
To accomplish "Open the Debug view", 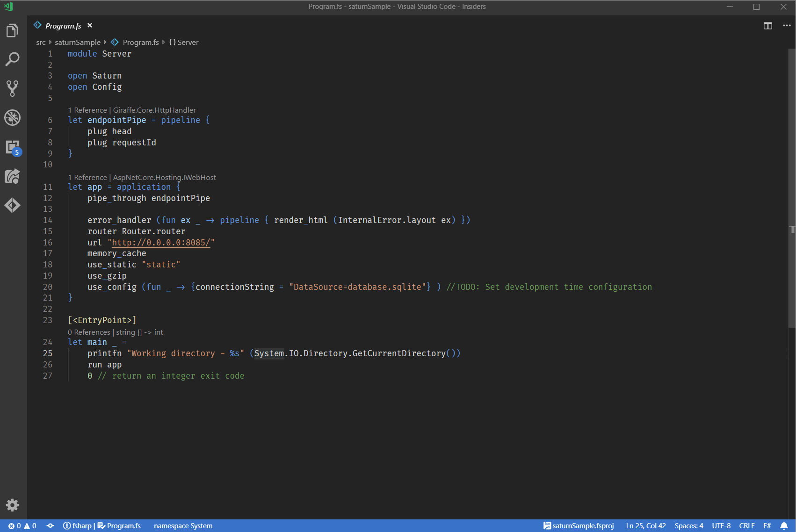I will coord(13,118).
